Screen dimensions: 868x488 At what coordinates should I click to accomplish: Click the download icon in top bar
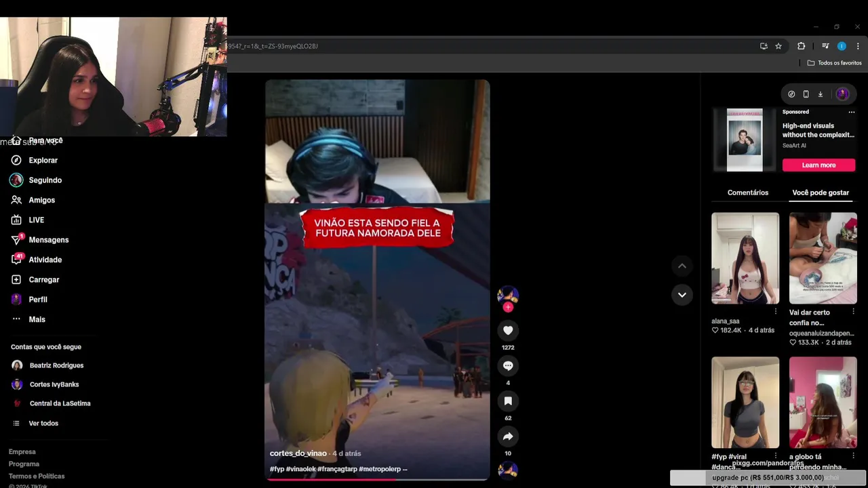click(820, 94)
